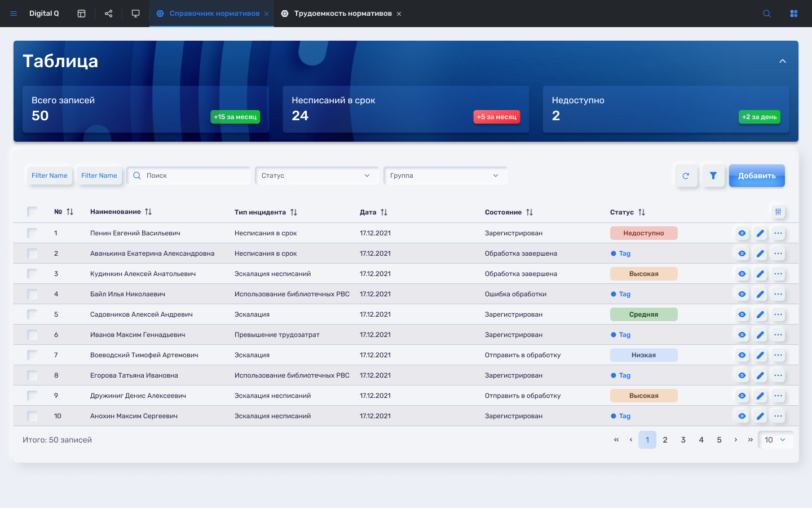Check the box for row 5 Садовников
Screen dimensions: 812x508
(32, 314)
